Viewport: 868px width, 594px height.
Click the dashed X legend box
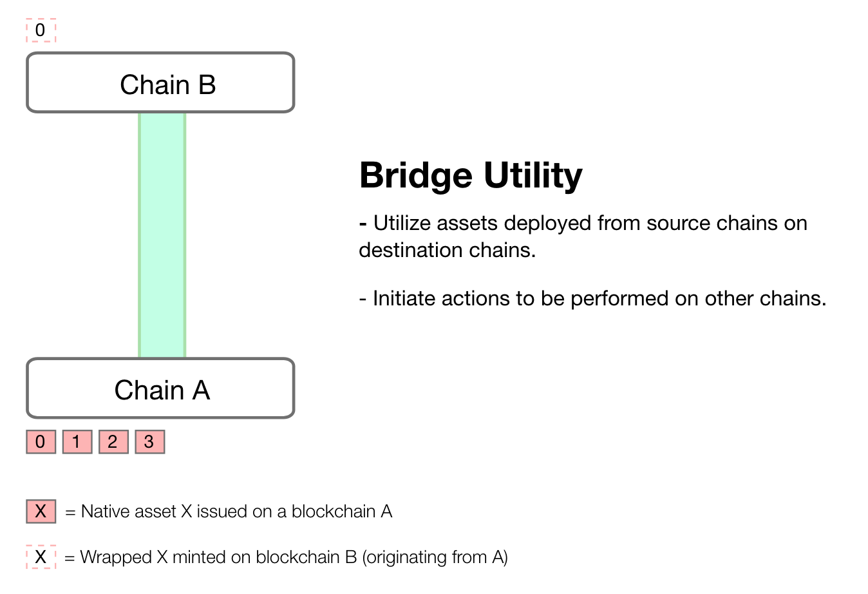(x=41, y=557)
